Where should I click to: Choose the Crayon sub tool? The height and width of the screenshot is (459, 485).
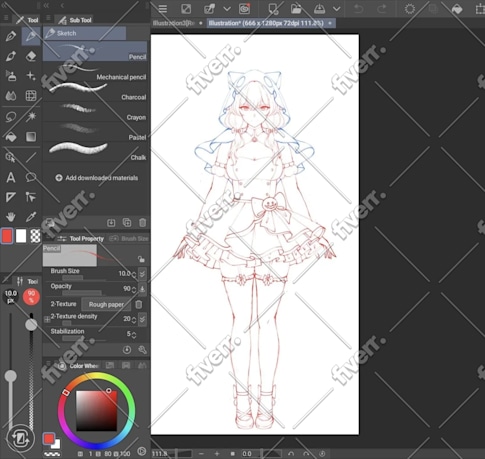[95, 112]
